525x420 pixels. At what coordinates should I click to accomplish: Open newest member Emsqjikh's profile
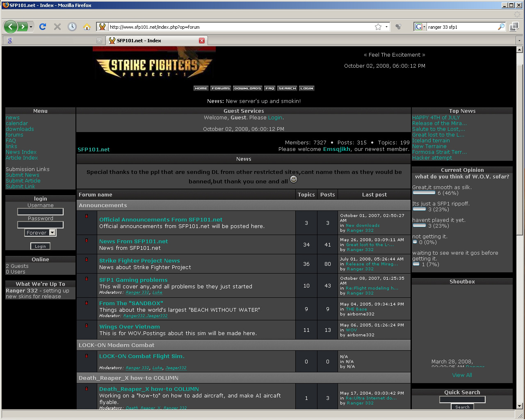point(337,149)
